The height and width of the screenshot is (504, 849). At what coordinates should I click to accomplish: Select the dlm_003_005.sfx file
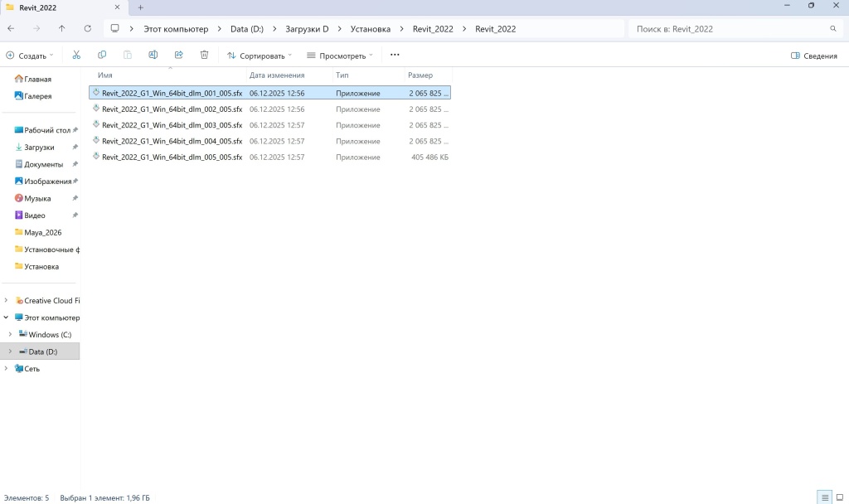269,125
